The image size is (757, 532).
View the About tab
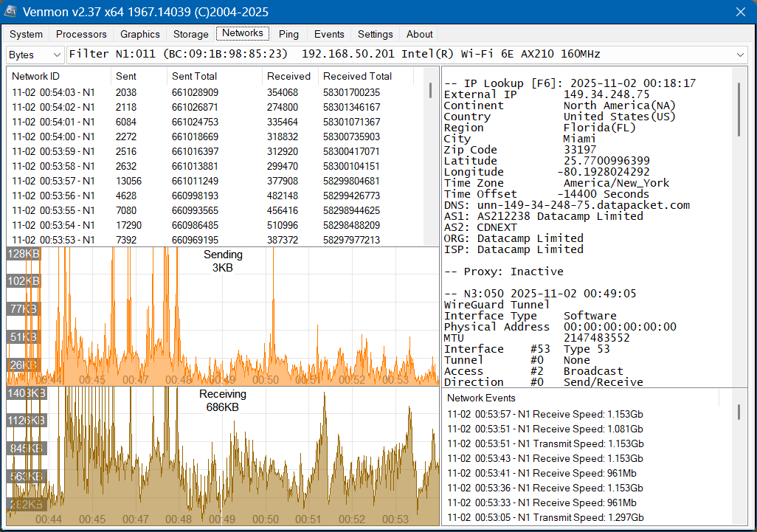[x=420, y=34]
